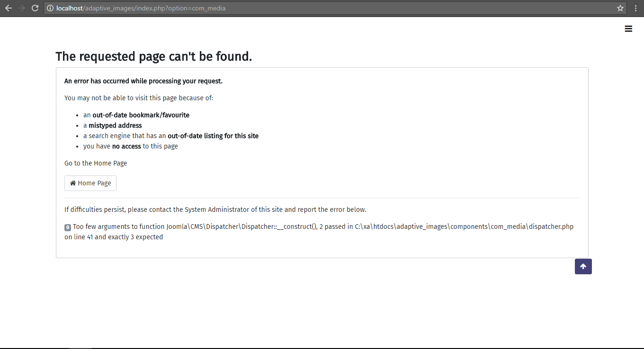Click the Home Page button
The image size is (644, 349).
tap(90, 183)
